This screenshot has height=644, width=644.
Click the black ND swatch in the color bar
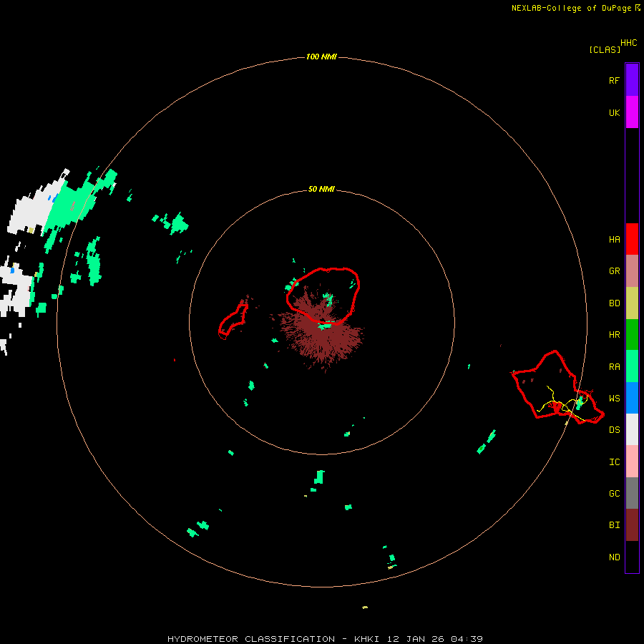pos(632,557)
